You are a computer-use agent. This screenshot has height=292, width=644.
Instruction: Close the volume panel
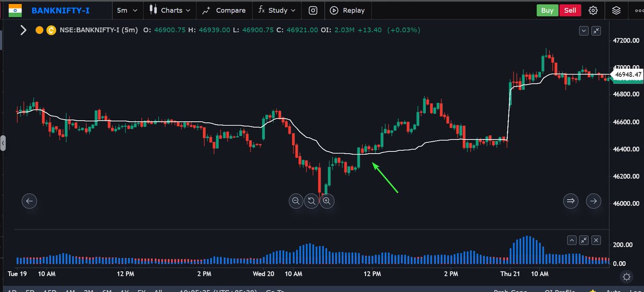tap(596, 240)
